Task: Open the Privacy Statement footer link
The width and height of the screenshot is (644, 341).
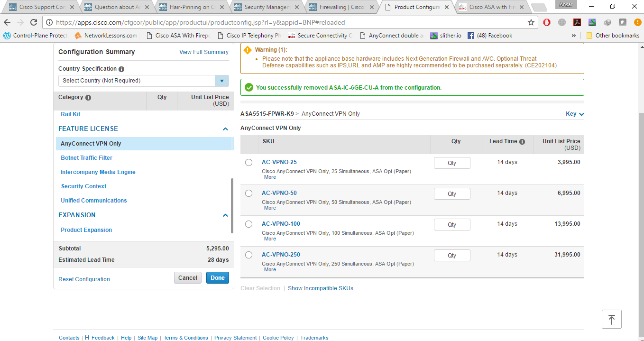Action: tap(236, 338)
